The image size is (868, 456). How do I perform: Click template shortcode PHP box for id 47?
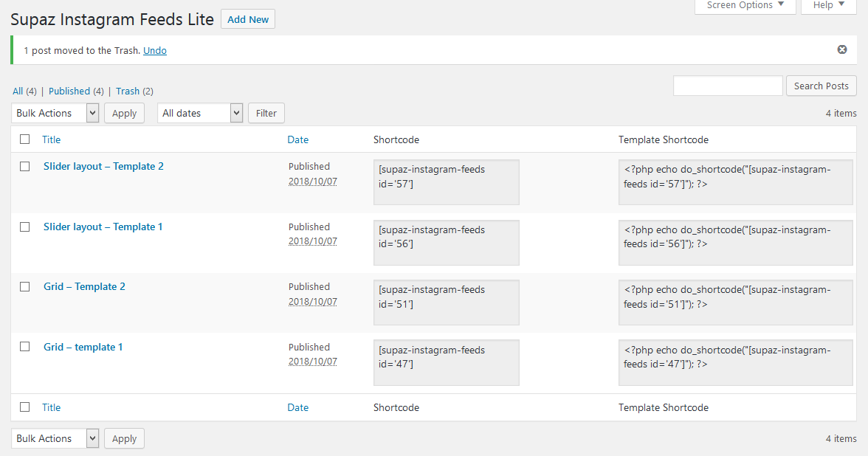tap(736, 362)
